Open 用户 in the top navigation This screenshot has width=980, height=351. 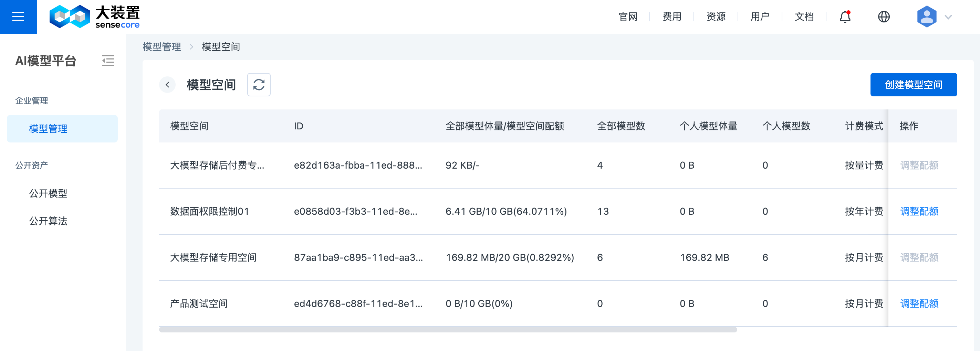tap(760, 17)
